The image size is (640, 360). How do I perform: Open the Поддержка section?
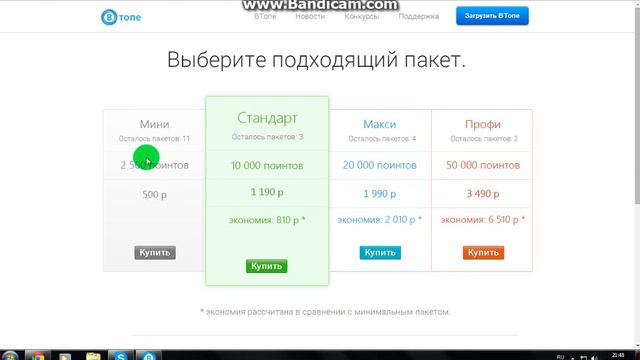(x=418, y=16)
